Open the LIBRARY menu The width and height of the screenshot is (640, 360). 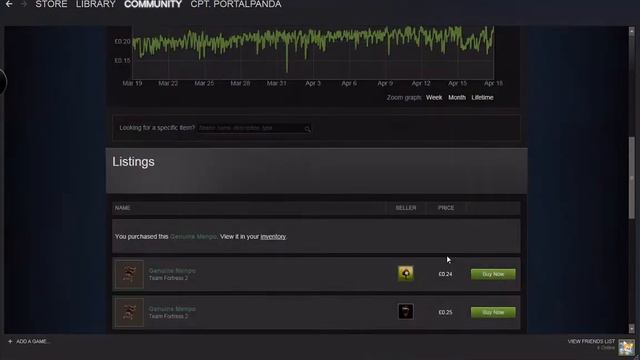click(x=96, y=4)
